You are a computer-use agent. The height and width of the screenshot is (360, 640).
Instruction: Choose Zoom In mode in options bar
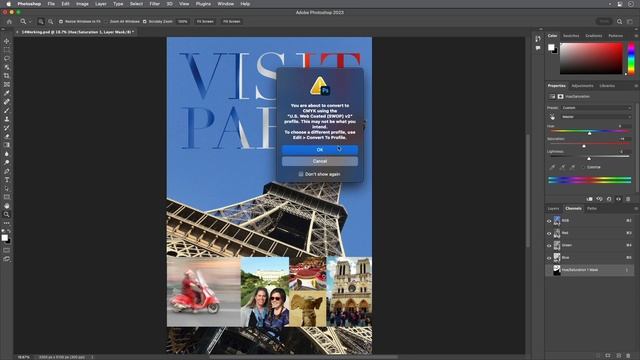tap(41, 22)
